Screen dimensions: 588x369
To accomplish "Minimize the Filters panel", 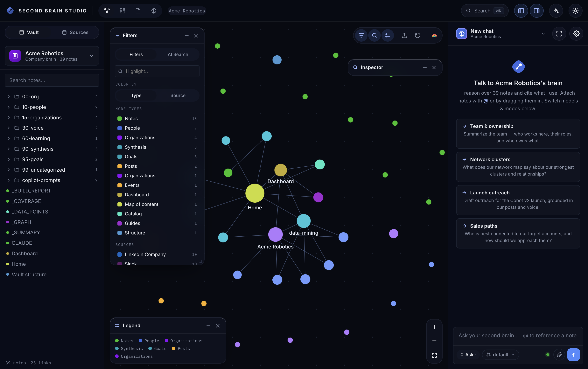I will 186,36.
